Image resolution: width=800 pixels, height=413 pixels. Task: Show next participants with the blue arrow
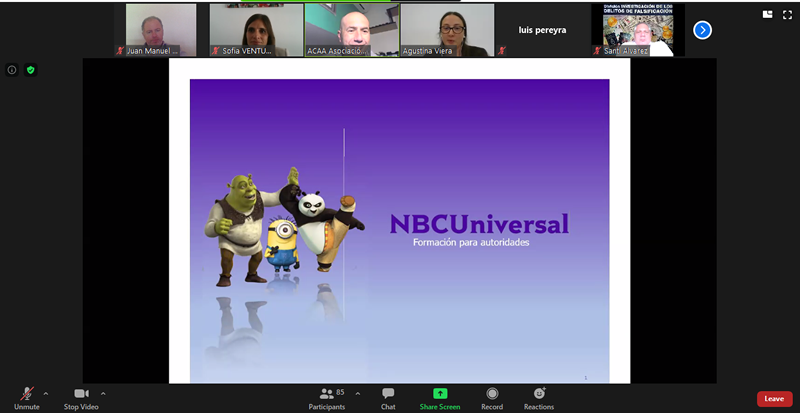pyautogui.click(x=702, y=30)
